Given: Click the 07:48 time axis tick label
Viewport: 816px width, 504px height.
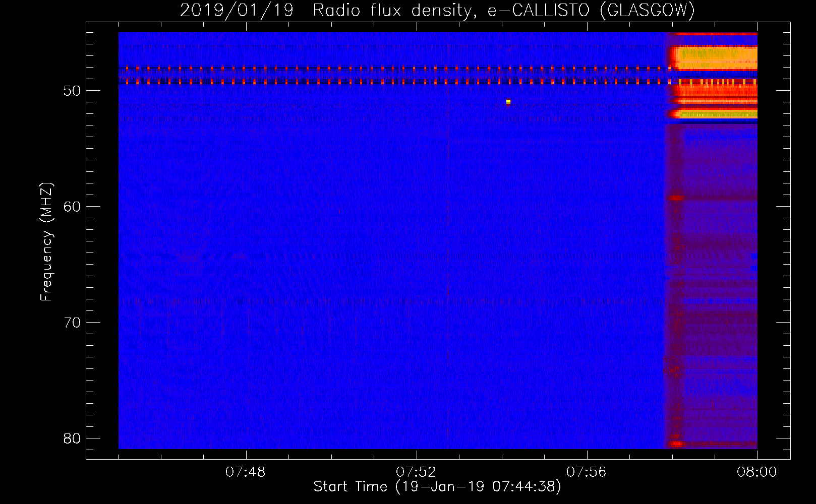Looking at the screenshot, I should (x=246, y=472).
